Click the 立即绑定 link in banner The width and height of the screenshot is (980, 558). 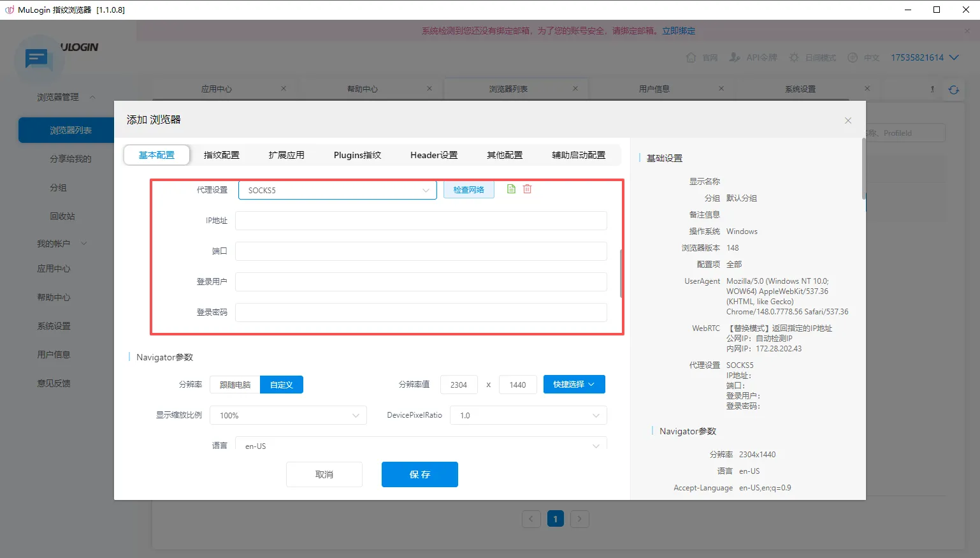click(x=679, y=31)
